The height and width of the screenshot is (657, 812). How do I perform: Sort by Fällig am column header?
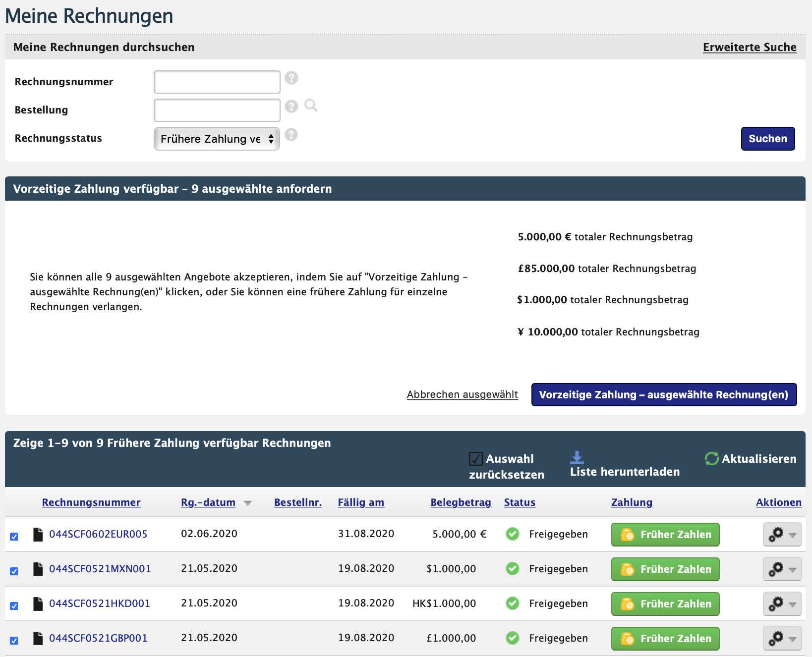click(x=361, y=502)
